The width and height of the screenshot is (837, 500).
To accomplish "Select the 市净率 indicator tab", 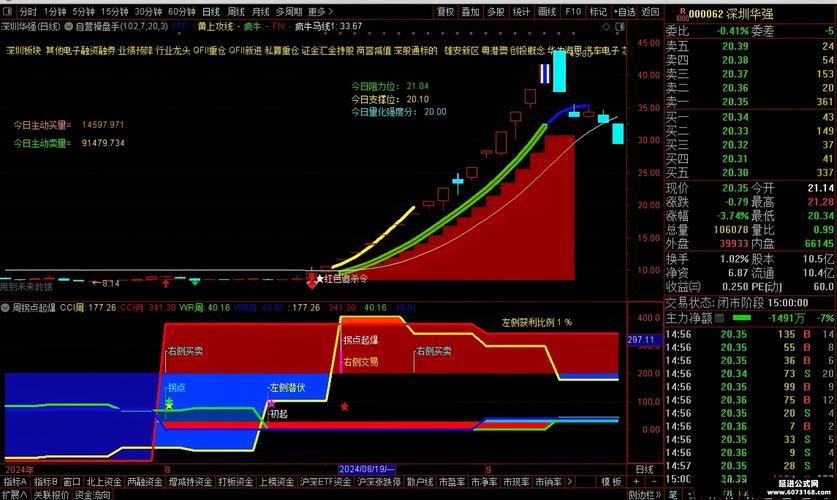I will coord(484,482).
